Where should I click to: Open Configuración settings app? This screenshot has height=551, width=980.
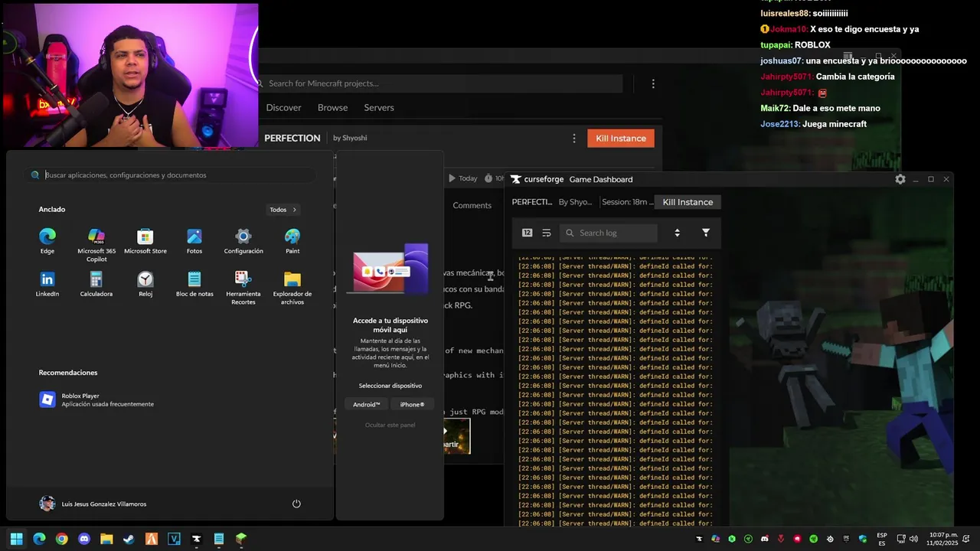point(243,241)
